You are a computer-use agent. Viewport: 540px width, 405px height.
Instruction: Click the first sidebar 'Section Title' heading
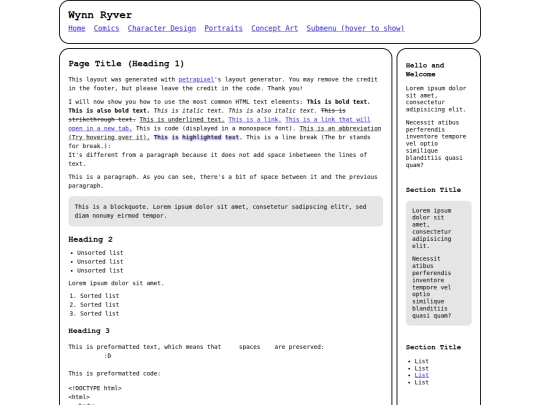pos(433,190)
